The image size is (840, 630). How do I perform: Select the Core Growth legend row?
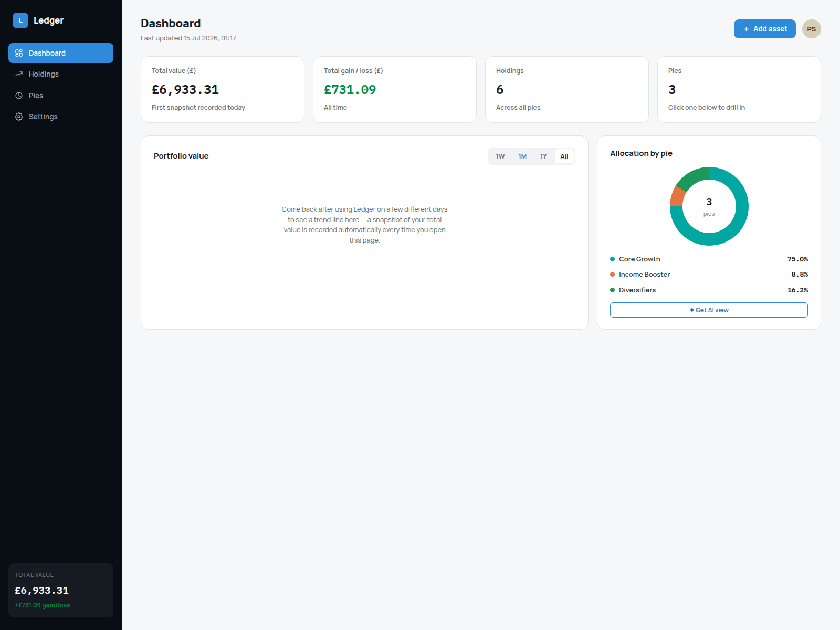click(709, 259)
